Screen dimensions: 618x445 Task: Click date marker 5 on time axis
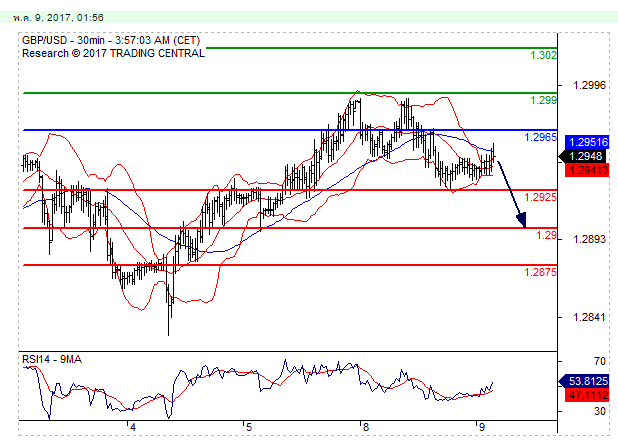(x=249, y=425)
